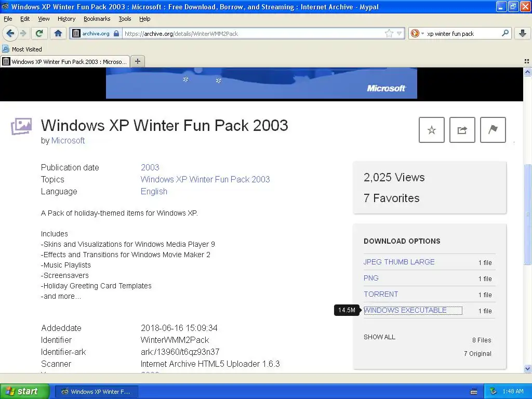The width and height of the screenshot is (532, 399).
Task: Click the keyboard tray icon
Action: 474,392
